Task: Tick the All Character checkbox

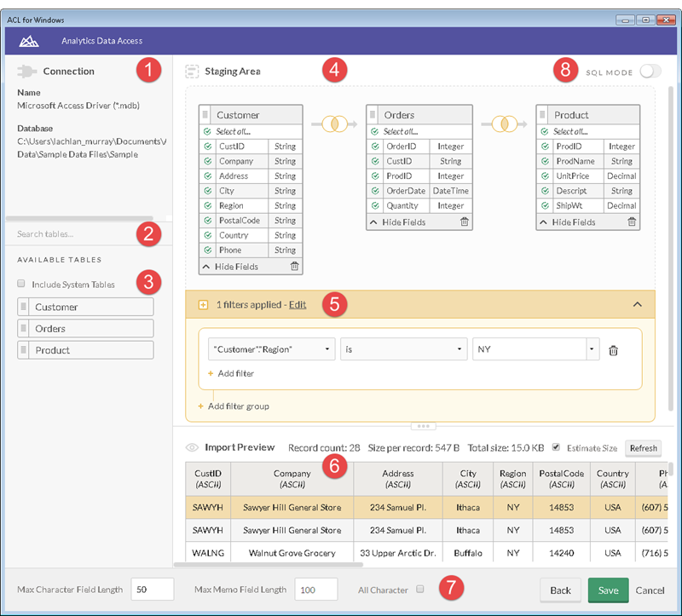Action: pyautogui.click(x=419, y=589)
